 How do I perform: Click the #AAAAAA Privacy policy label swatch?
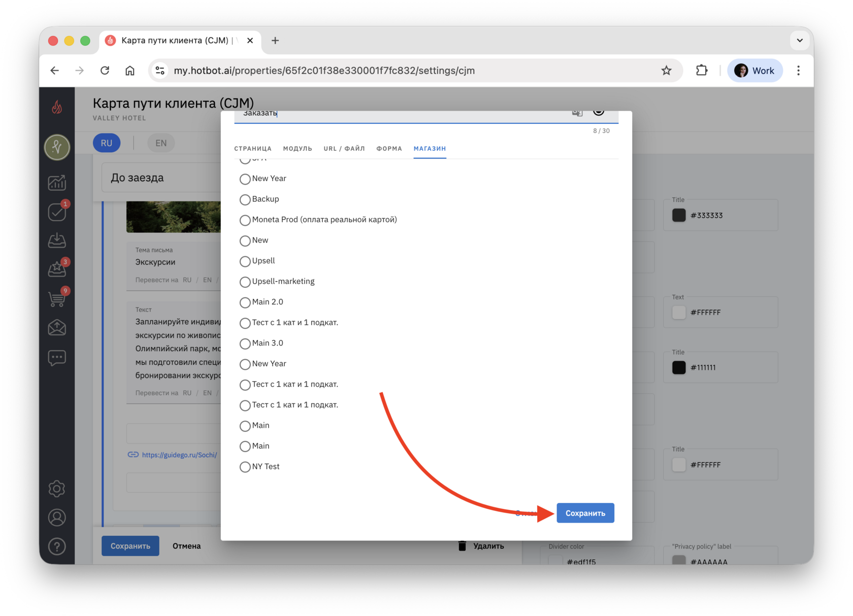pos(679,560)
